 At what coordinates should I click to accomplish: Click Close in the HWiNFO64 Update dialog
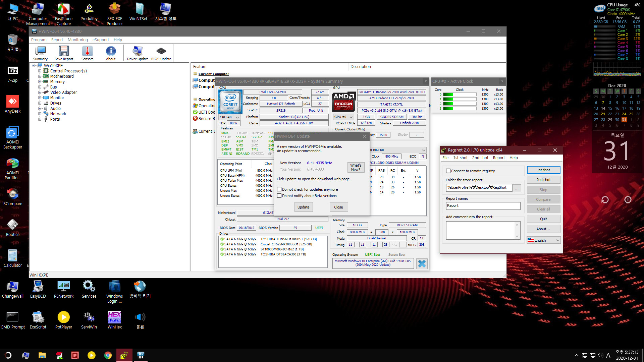338,207
